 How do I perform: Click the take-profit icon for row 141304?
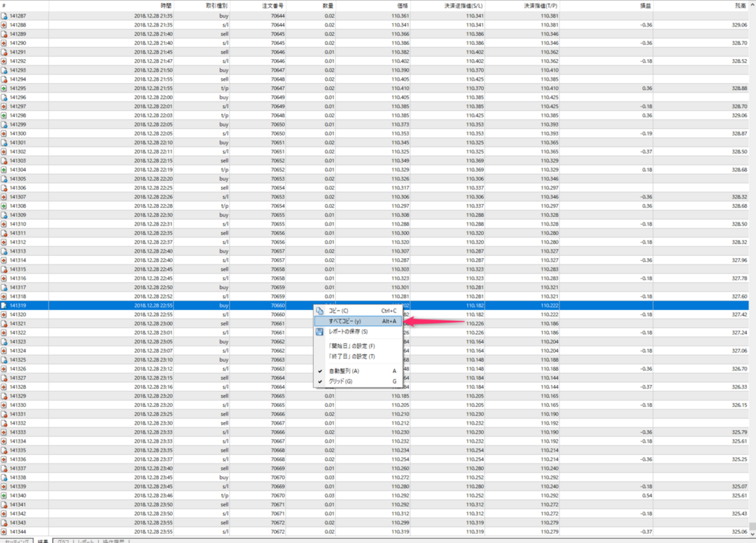4,170
